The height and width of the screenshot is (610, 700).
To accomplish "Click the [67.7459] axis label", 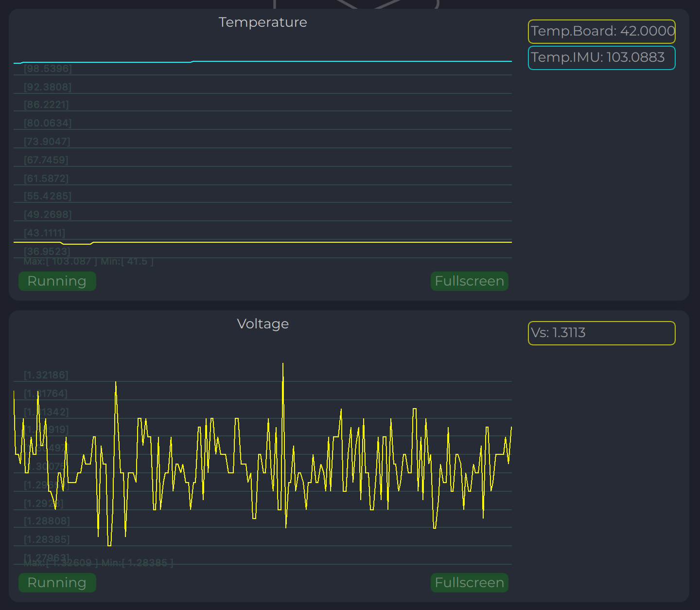I will (x=46, y=160).
